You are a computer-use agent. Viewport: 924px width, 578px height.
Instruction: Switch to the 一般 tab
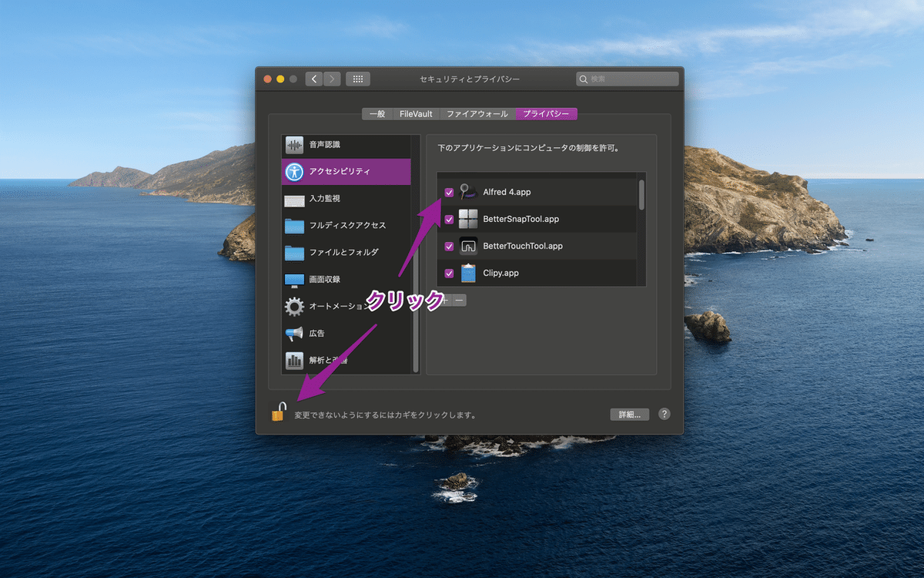coord(377,114)
